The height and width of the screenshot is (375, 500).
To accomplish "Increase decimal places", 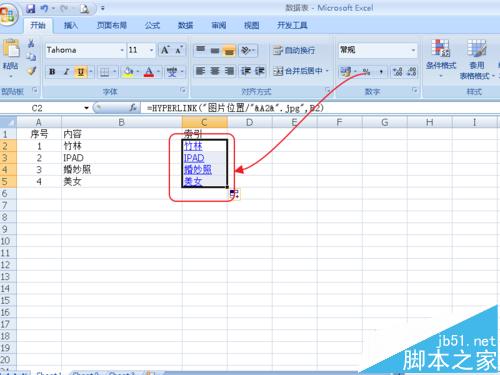I will (397, 71).
